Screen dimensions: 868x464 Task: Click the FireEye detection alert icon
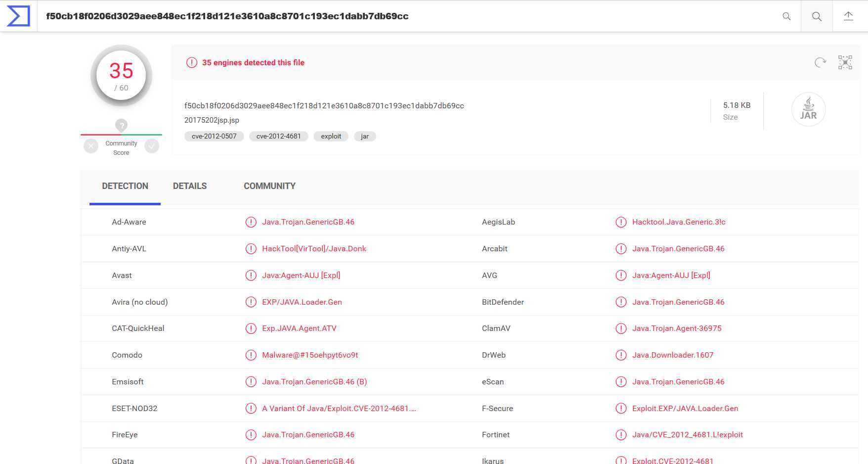coord(251,435)
